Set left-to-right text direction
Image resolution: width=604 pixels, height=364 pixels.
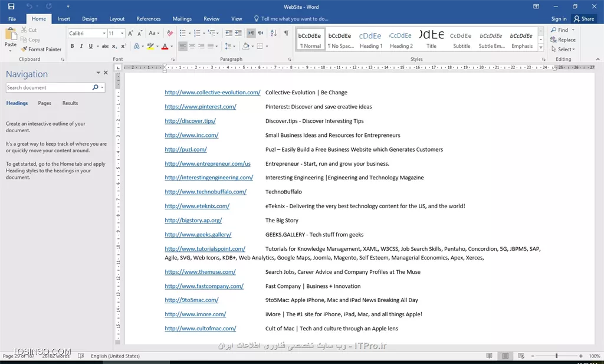[x=251, y=34]
